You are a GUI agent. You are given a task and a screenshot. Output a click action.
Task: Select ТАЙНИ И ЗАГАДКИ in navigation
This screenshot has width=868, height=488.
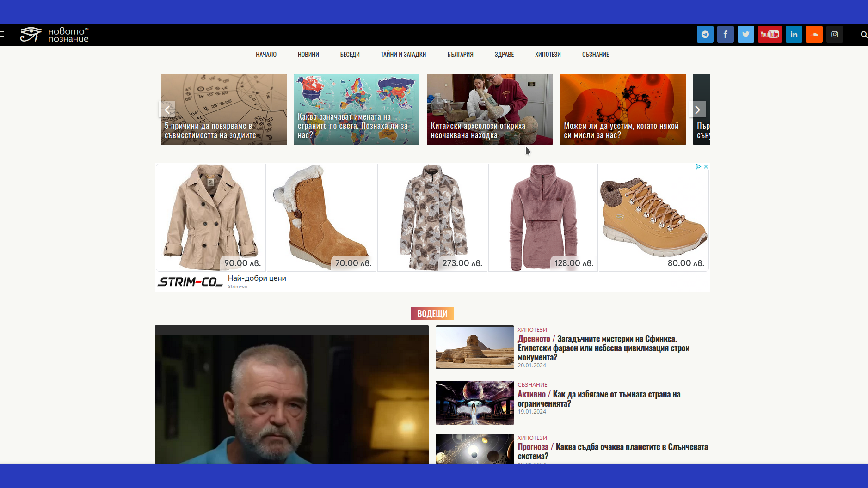click(403, 55)
